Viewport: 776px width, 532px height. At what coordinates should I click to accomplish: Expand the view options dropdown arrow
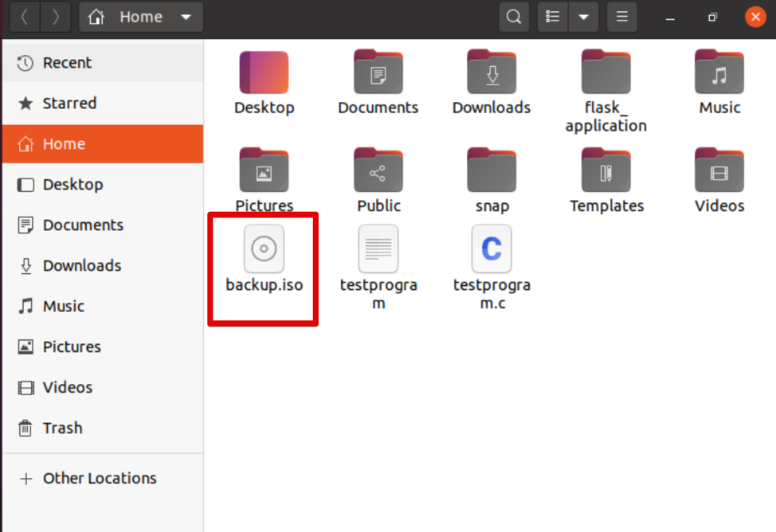(x=583, y=17)
